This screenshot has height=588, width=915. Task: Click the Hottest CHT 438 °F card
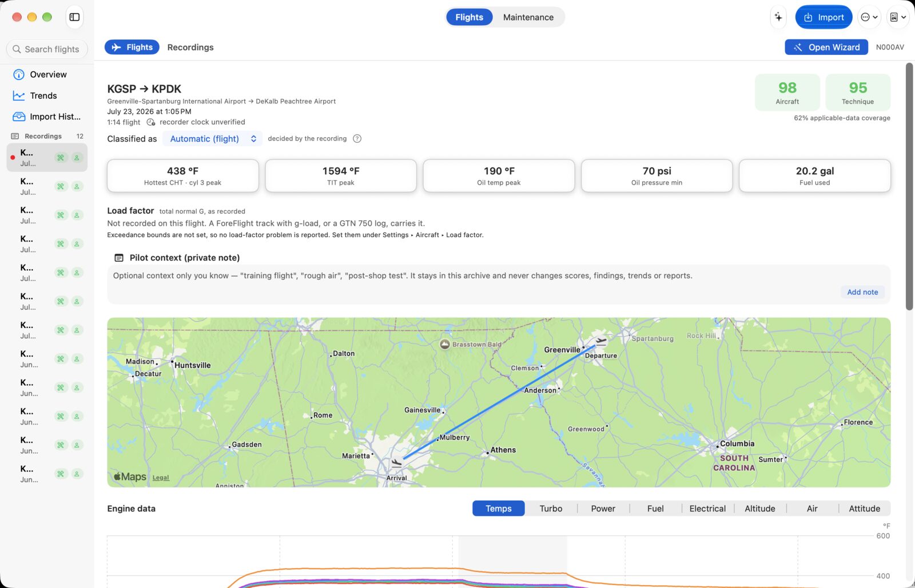click(x=182, y=175)
